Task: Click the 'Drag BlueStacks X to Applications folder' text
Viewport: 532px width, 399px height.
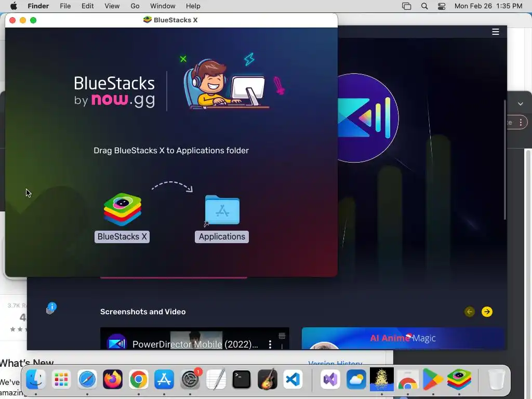Action: pyautogui.click(x=171, y=150)
